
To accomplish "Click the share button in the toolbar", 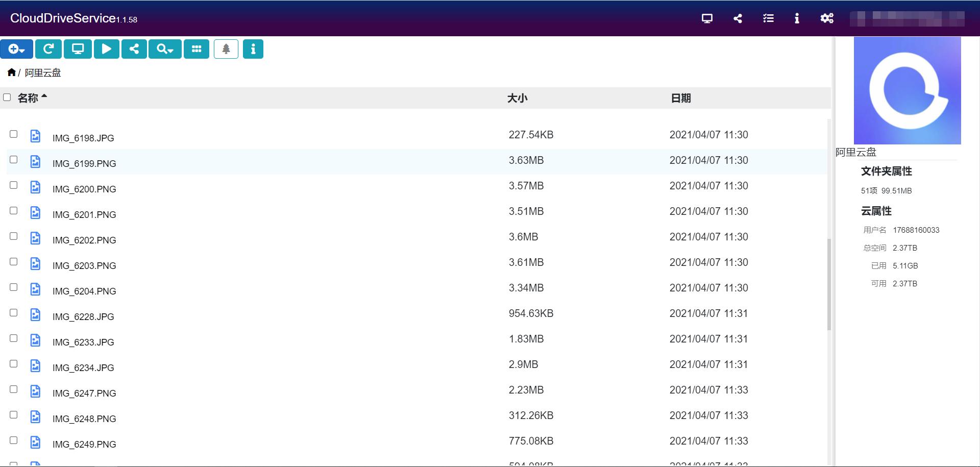I will (x=134, y=49).
